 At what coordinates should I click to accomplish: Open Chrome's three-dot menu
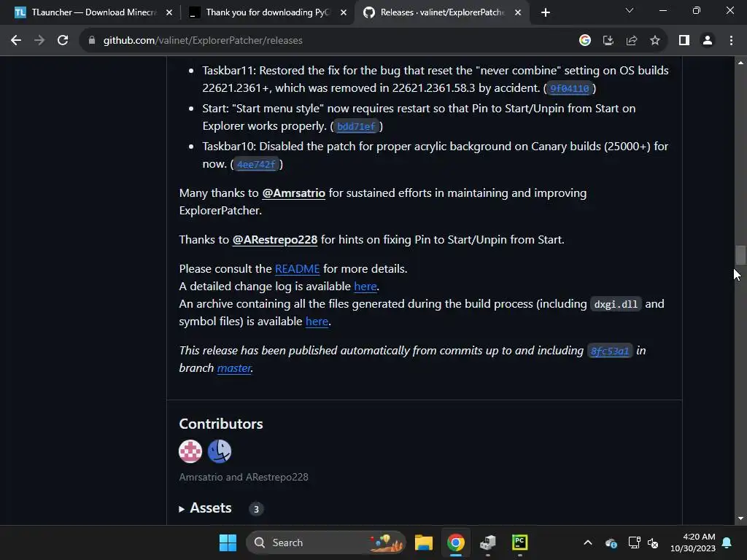coord(731,41)
